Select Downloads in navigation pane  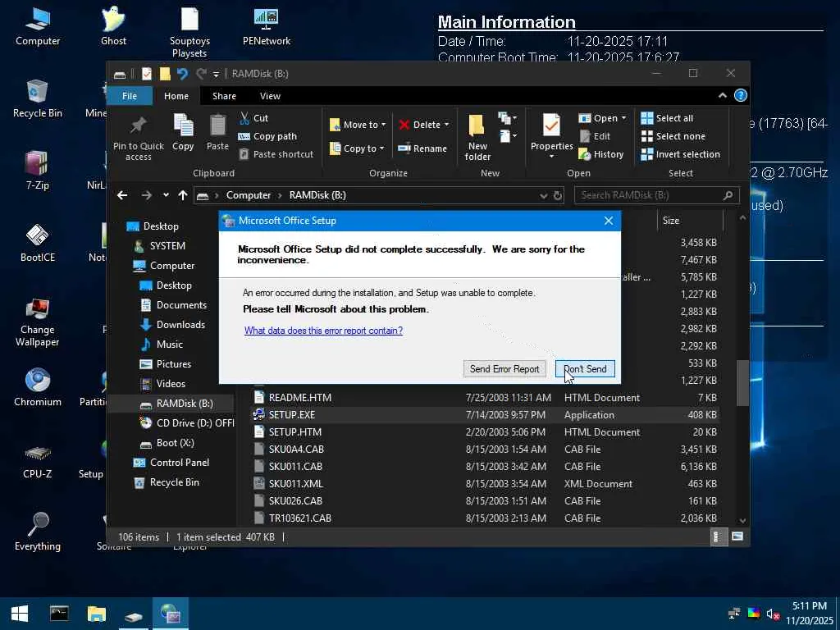click(x=180, y=325)
